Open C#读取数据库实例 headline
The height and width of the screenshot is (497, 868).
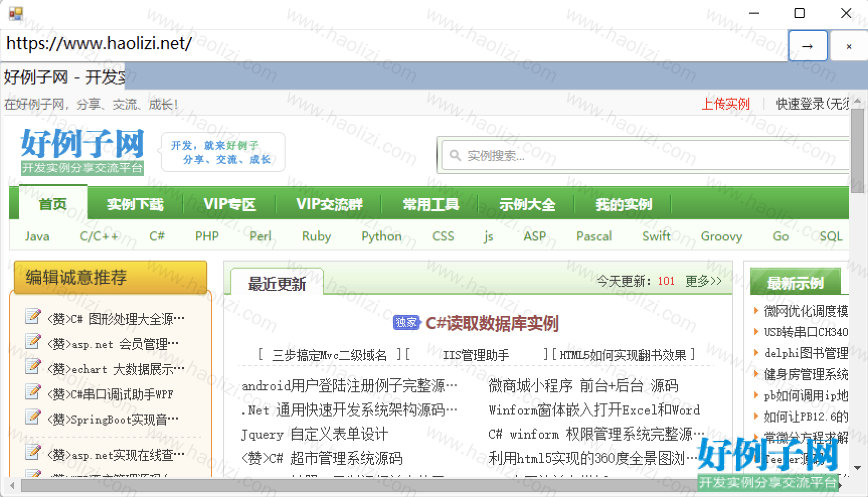(x=492, y=323)
